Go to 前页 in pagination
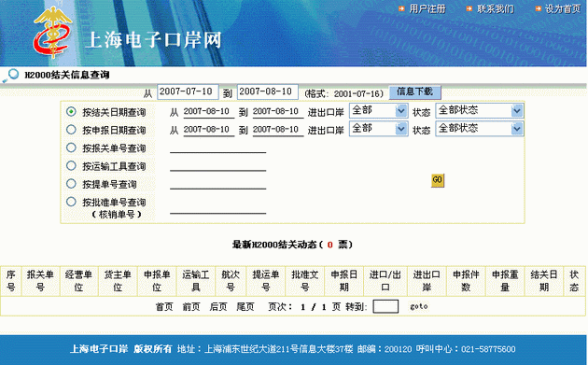The width and height of the screenshot is (588, 365). 191,307
